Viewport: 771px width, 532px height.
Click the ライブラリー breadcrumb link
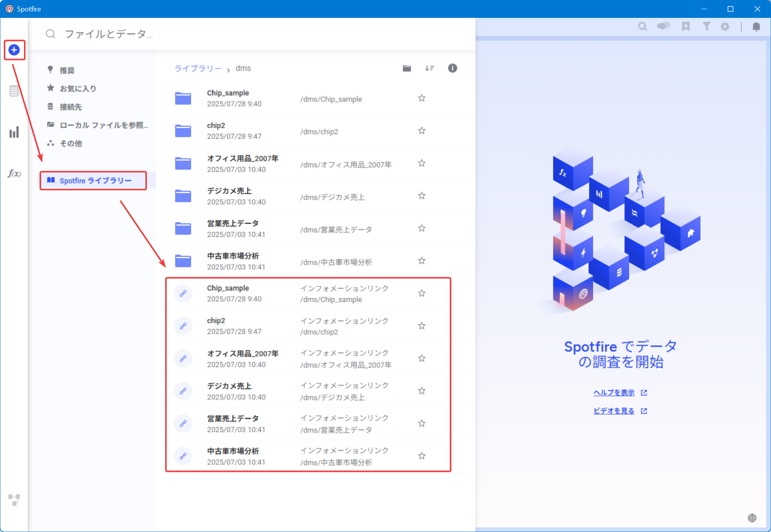pyautogui.click(x=198, y=68)
